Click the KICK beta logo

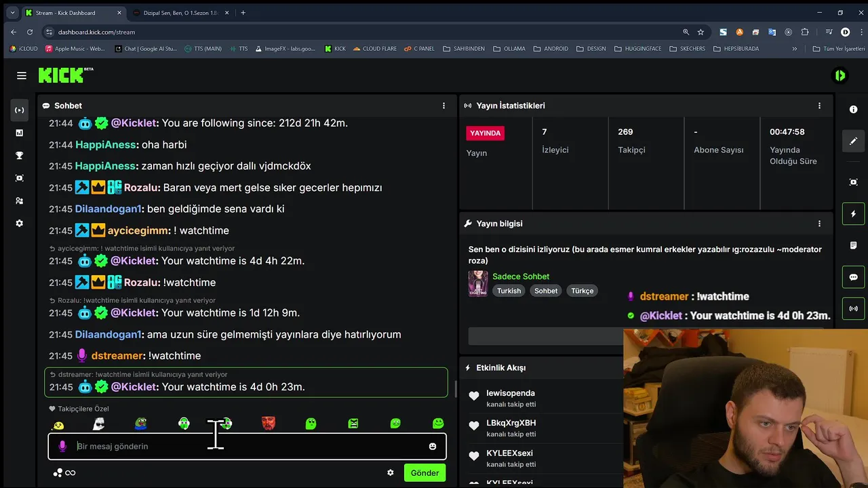click(x=66, y=75)
